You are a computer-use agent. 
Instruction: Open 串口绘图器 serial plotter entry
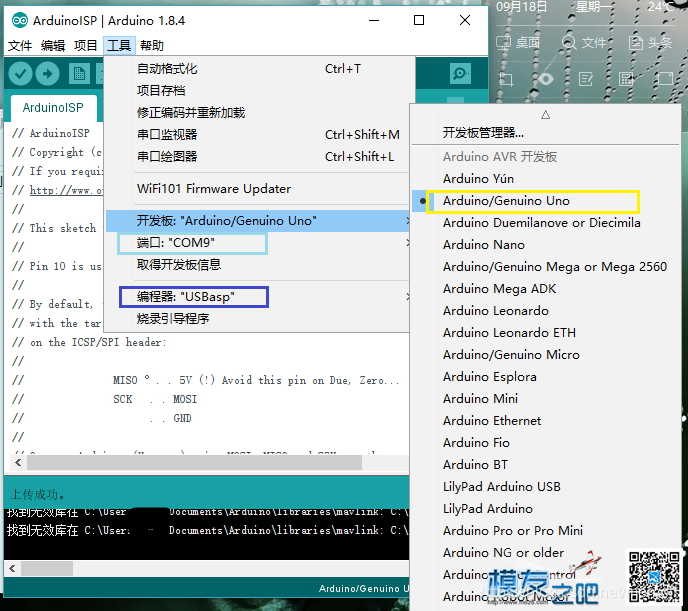coord(258,157)
